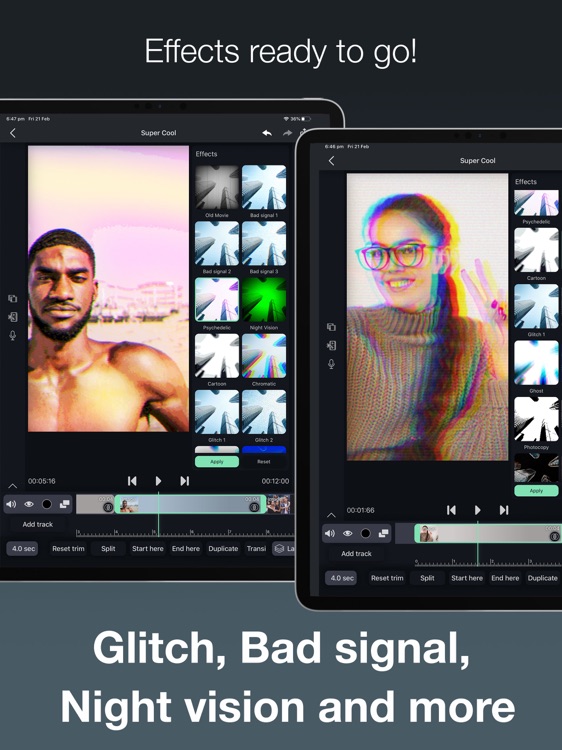The width and height of the screenshot is (562, 750).
Task: Skip to previous clip on left iPad
Action: 132,481
